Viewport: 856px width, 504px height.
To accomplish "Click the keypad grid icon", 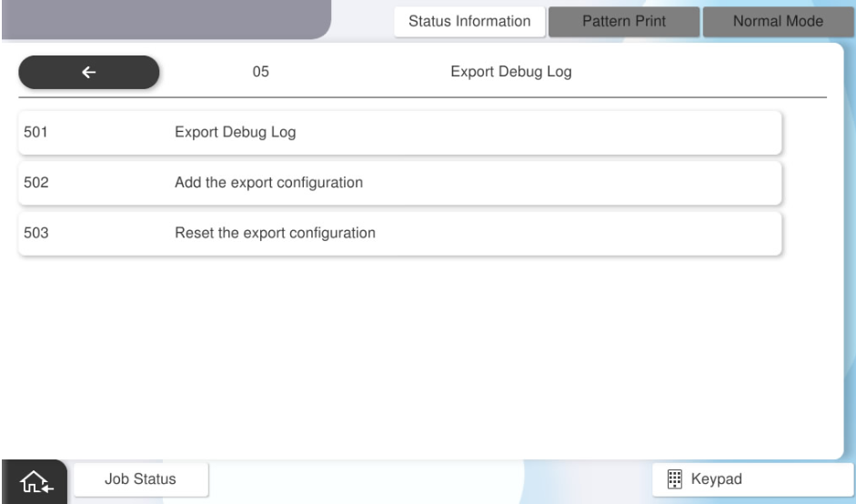I will click(x=673, y=479).
